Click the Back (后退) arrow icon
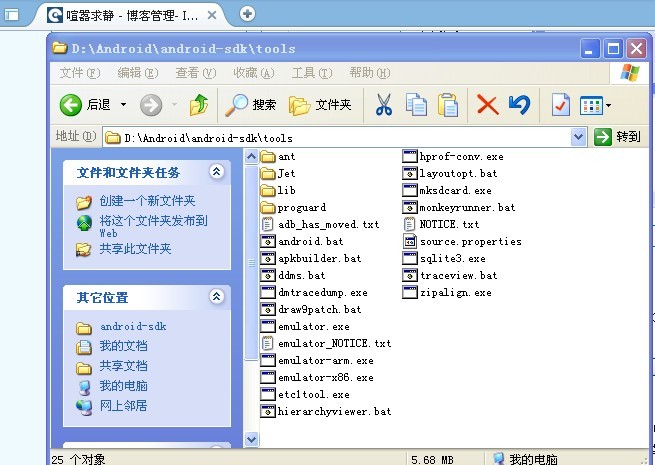 (71, 104)
